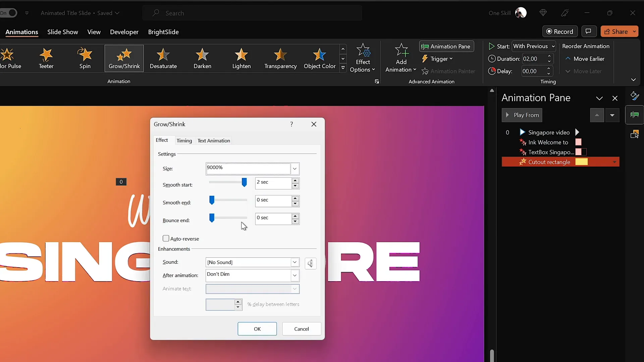This screenshot has height=362, width=644.
Task: Select the Object Color effect
Action: [319, 58]
